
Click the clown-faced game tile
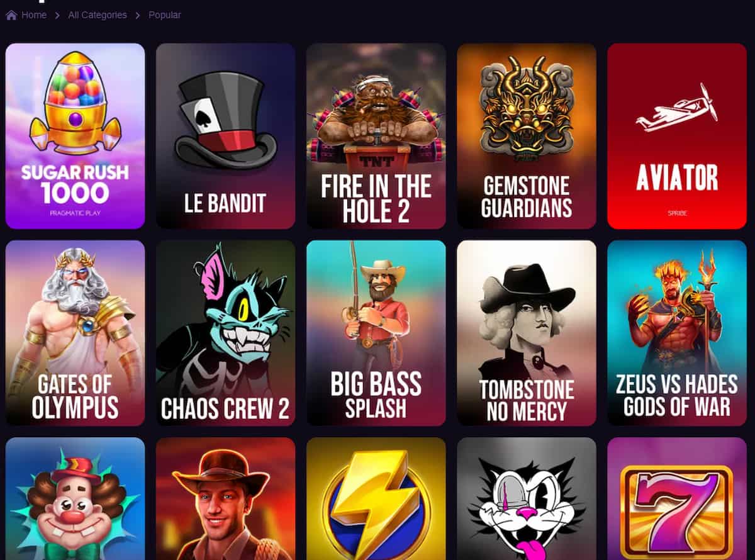pos(75,498)
